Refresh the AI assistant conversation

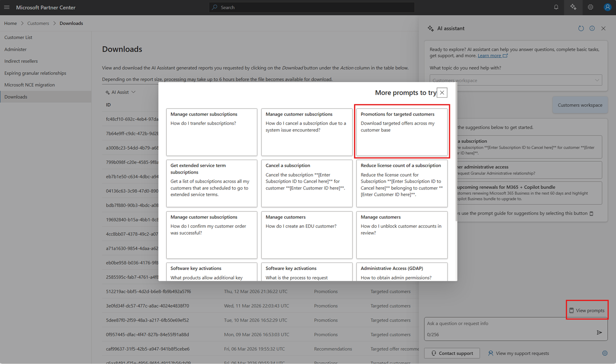pos(581,29)
